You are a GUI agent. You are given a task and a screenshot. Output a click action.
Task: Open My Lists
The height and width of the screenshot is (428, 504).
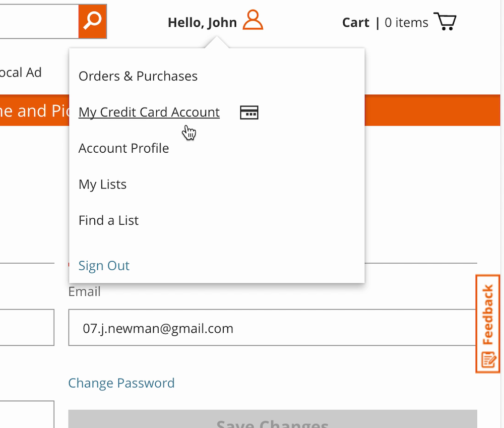102,184
